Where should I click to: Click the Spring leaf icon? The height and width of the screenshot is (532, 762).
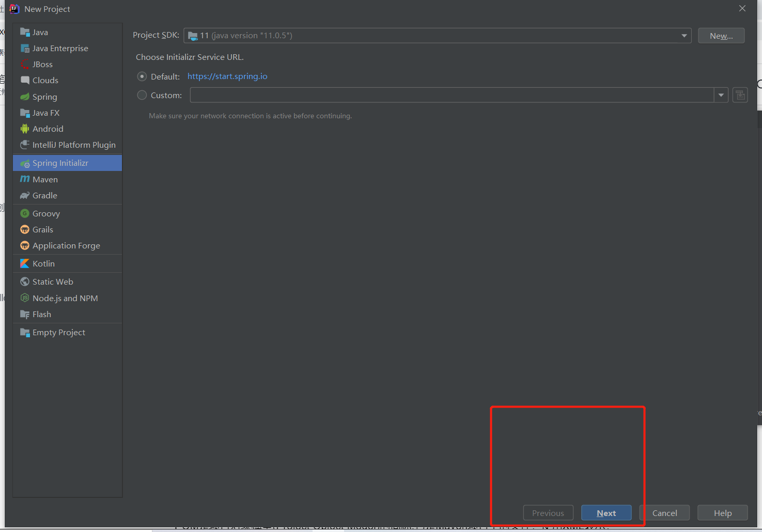point(25,97)
